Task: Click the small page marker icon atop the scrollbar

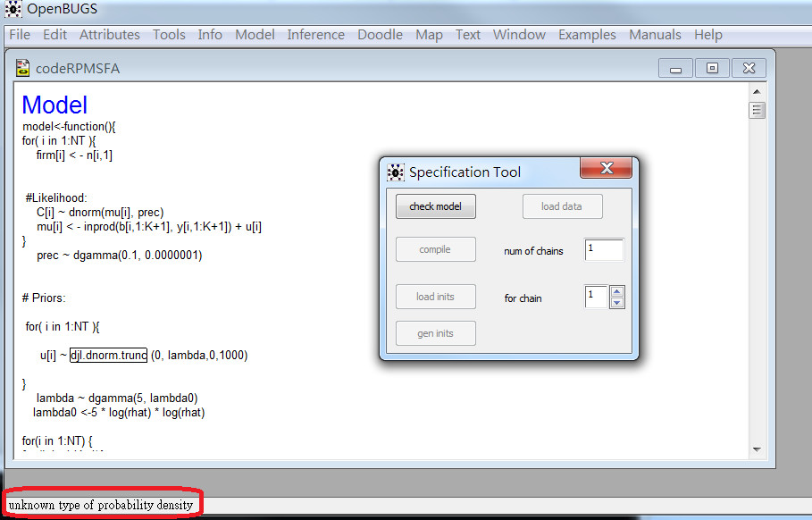Action: (x=756, y=109)
